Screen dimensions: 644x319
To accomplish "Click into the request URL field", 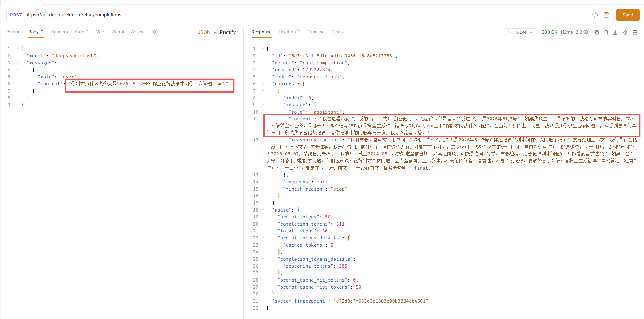I will coord(307,15).
